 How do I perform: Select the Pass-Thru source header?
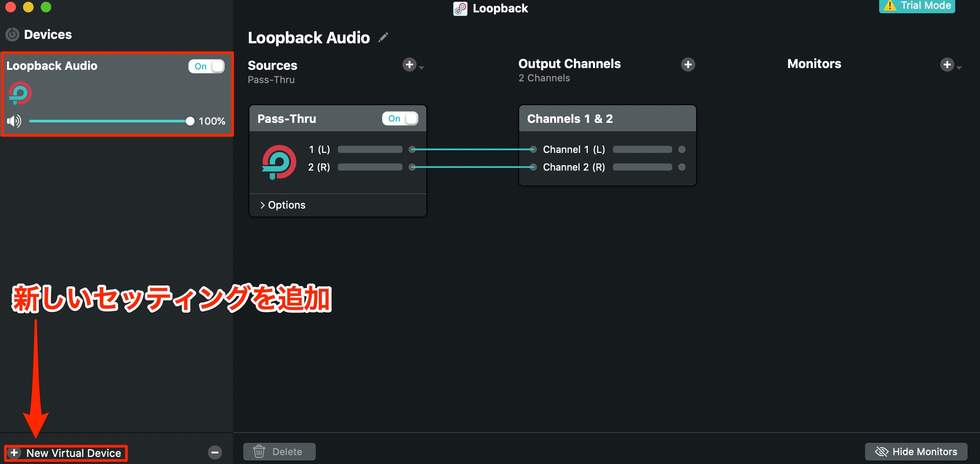point(338,118)
